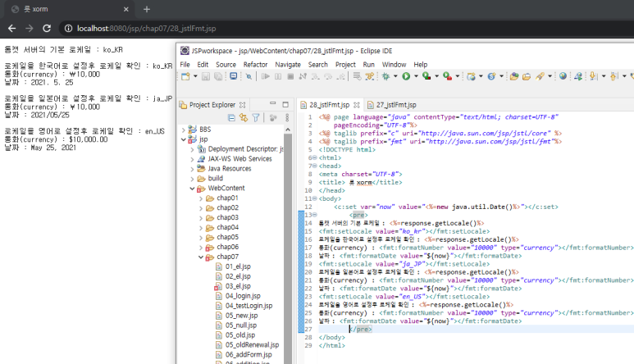Expand the BBS project node

click(x=182, y=130)
